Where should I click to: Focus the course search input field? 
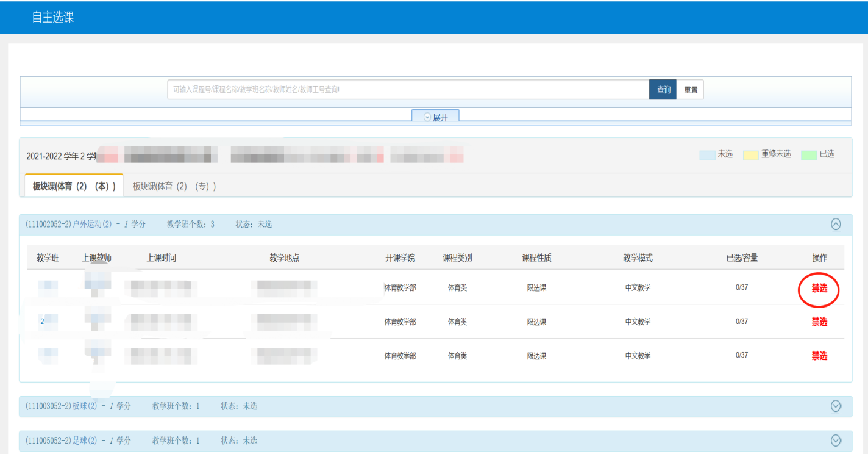click(x=407, y=90)
